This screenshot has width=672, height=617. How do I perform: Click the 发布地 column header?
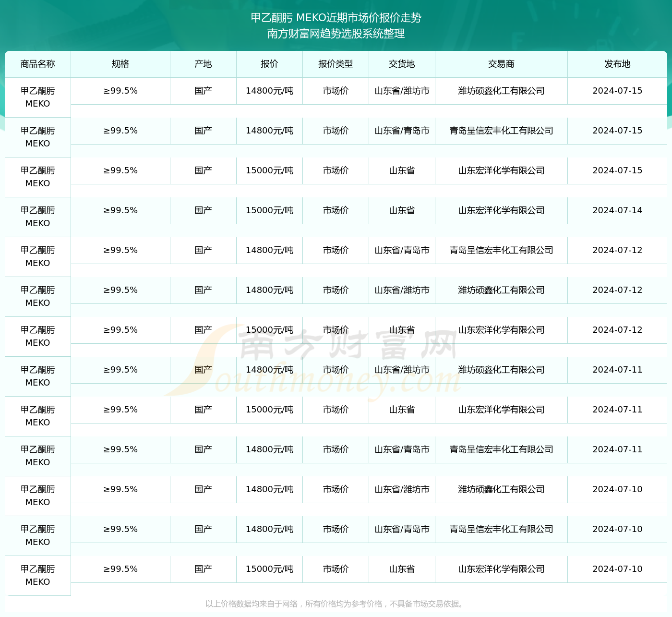617,64
